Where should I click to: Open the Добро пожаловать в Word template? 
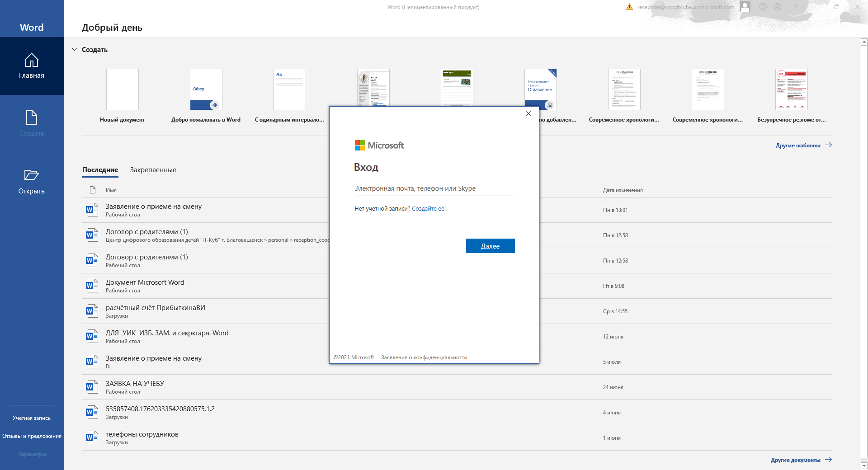pos(206,96)
